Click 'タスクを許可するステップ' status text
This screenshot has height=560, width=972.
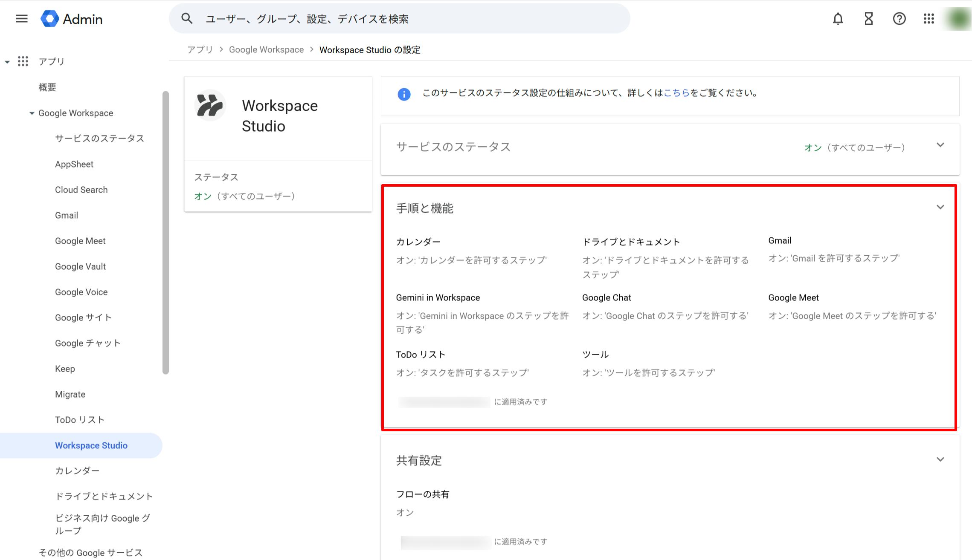coord(462,373)
